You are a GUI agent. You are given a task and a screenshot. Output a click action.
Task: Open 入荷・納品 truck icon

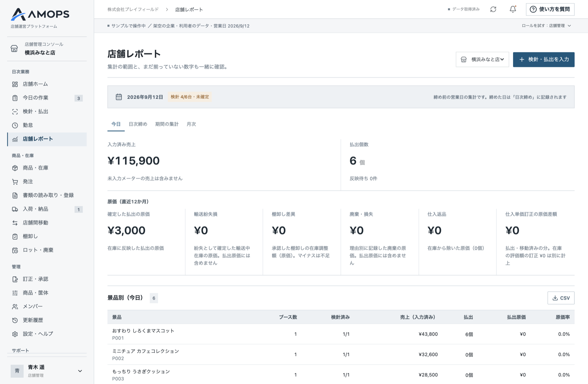15,209
